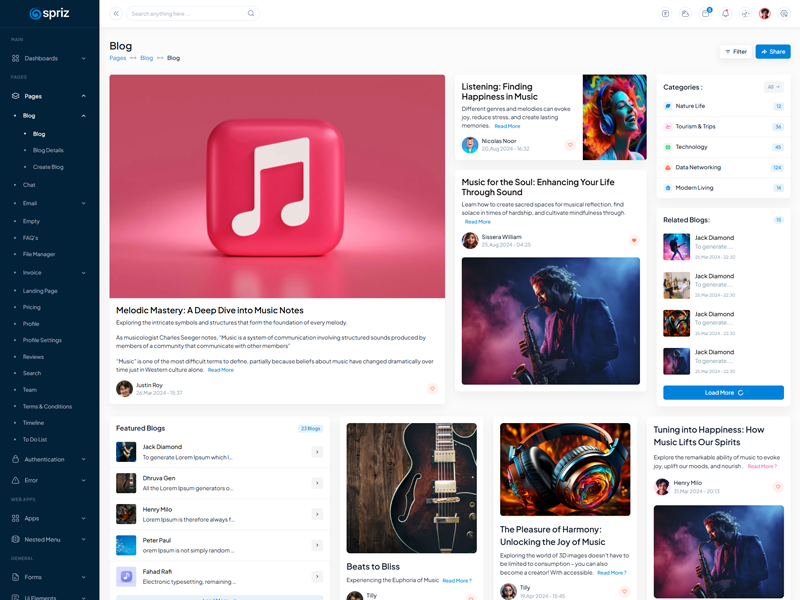Screen dimensions: 800x600
Task: Click the cloud weather icon in header
Action: [685, 14]
